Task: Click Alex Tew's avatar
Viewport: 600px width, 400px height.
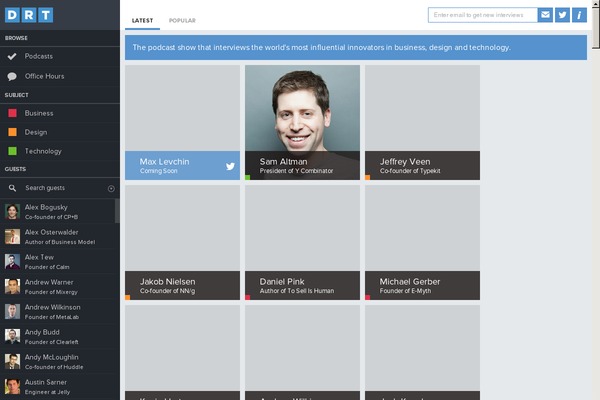Action: click(12, 261)
